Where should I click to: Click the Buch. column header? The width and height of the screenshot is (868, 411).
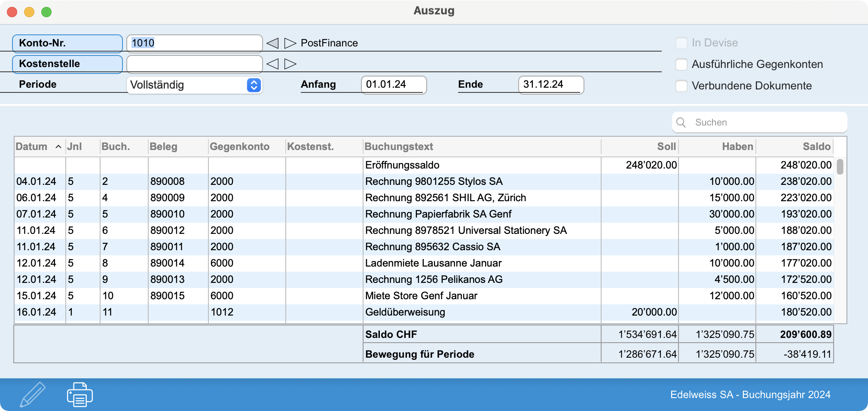pyautogui.click(x=124, y=147)
